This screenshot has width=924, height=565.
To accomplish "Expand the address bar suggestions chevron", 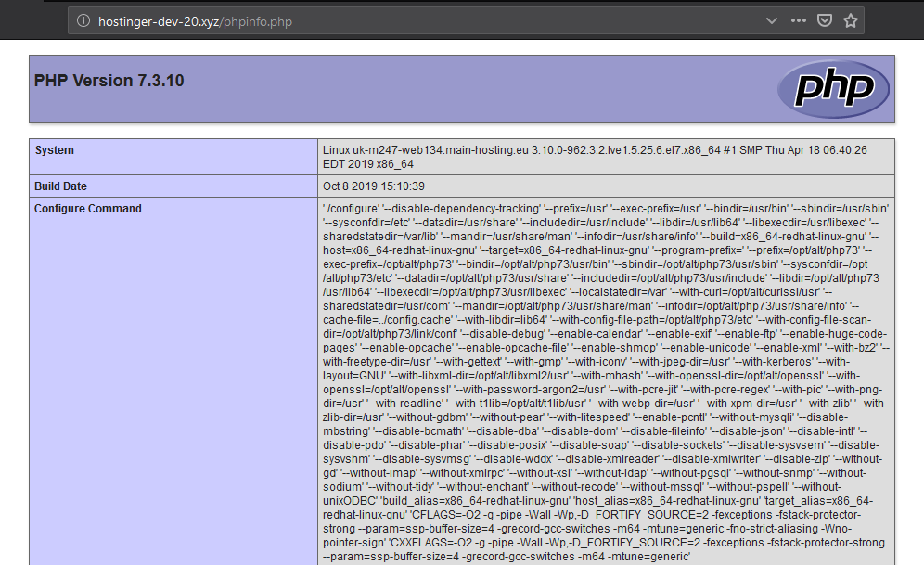I will click(772, 21).
